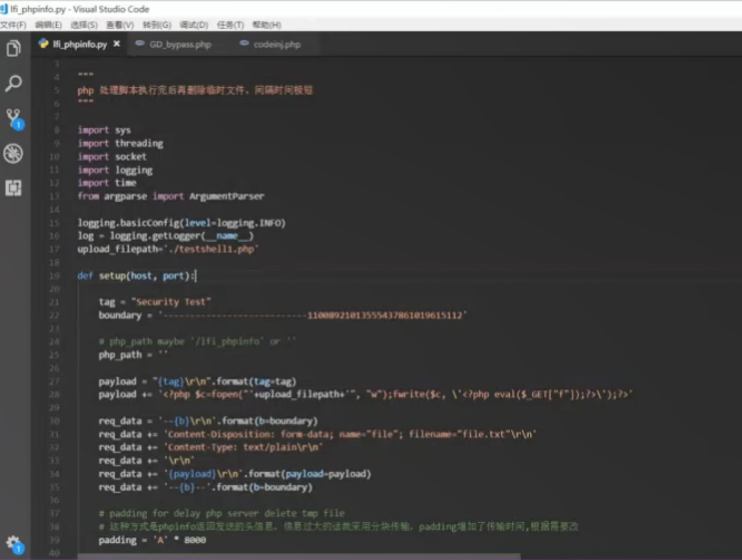The height and width of the screenshot is (560, 742).
Task: Click the VS Code logo in title bar
Action: click(x=4, y=9)
